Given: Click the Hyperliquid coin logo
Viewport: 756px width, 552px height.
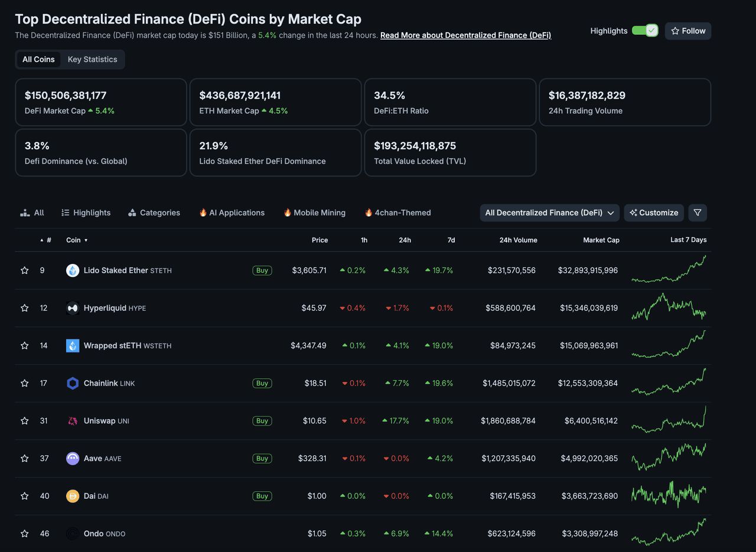Looking at the screenshot, I should tap(73, 308).
